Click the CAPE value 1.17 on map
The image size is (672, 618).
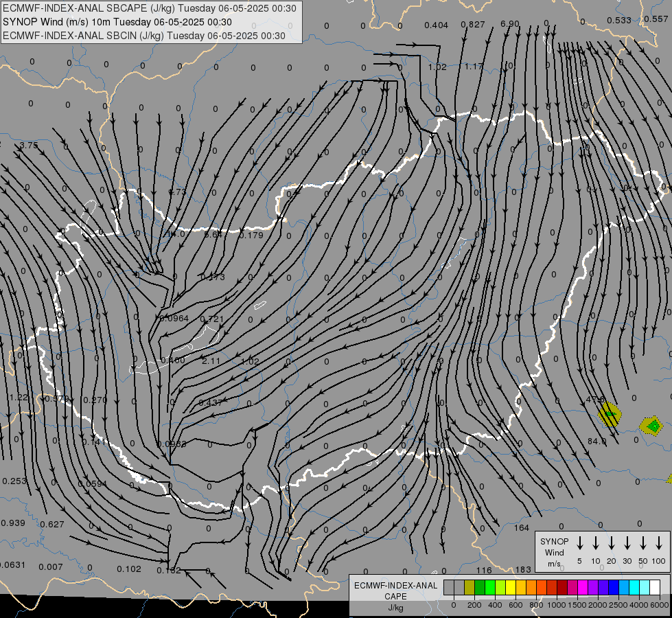tap(474, 67)
